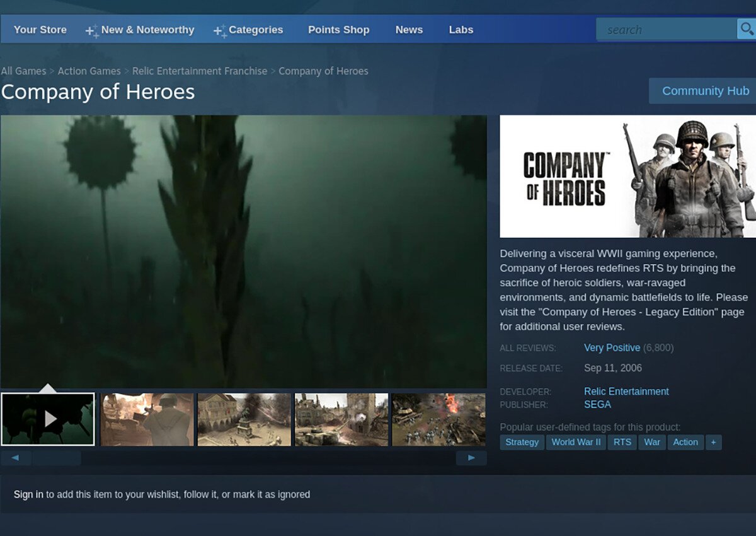756x536 pixels.
Task: Select the World War II tag
Action: point(576,442)
